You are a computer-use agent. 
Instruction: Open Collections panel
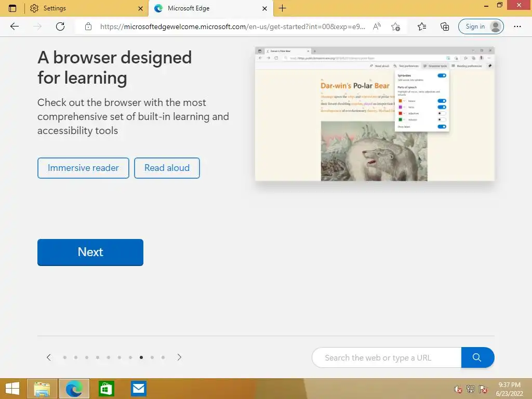[445, 26]
